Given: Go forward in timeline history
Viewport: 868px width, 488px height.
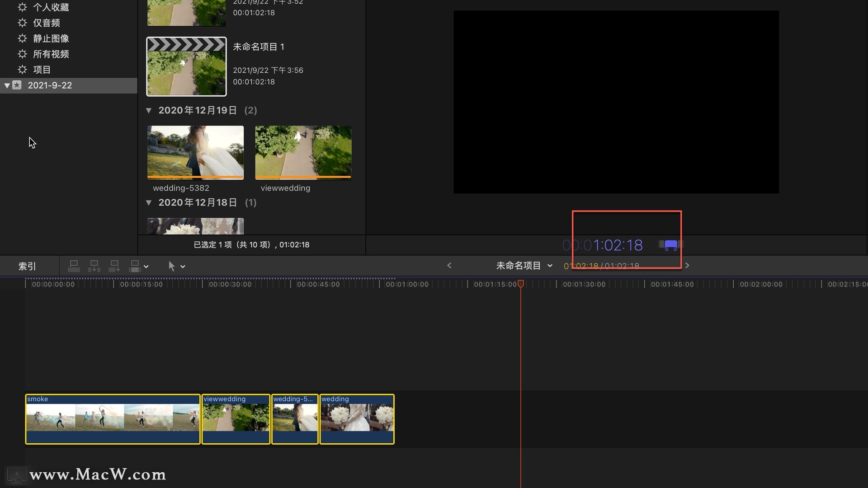Looking at the screenshot, I should pyautogui.click(x=687, y=266).
